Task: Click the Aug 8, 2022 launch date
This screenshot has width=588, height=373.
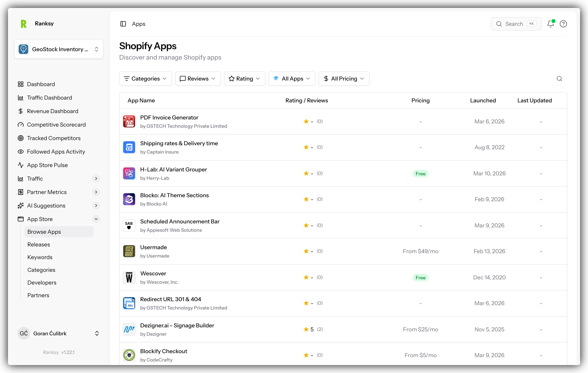Action: pos(489,147)
